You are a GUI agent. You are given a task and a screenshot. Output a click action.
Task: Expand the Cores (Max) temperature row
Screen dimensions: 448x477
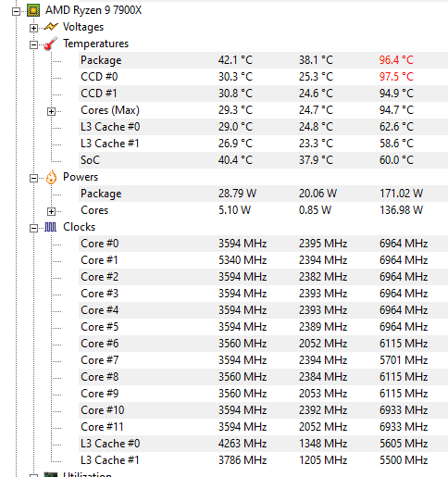point(51,112)
